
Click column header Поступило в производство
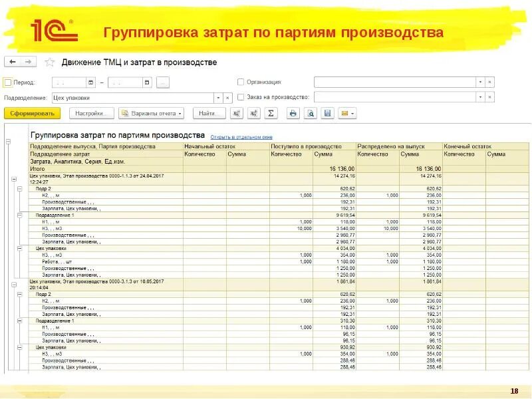(x=306, y=146)
